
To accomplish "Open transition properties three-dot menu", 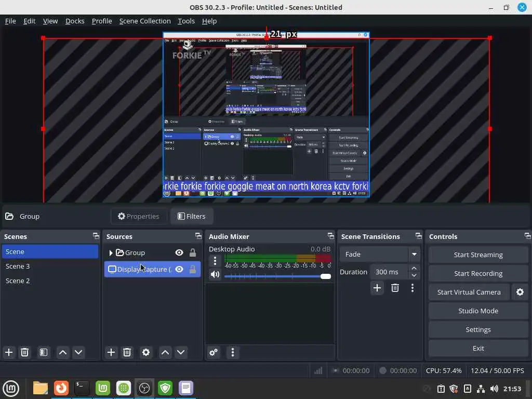I will pos(412,288).
